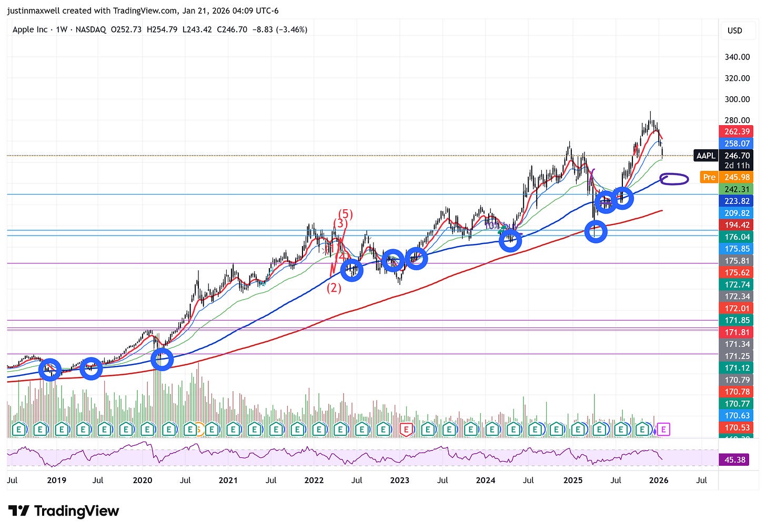
Task: Click the gray 172.34 price label
Action: [x=737, y=296]
